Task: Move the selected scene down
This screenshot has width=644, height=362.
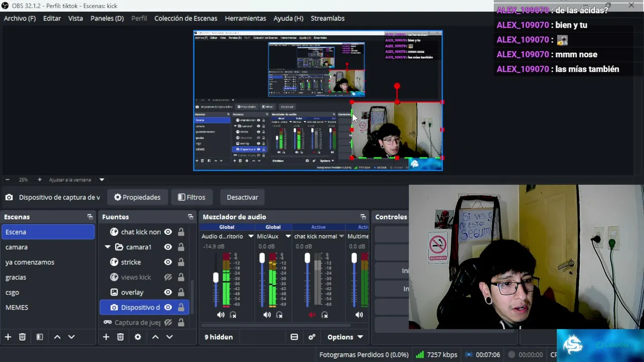Action: click(x=71, y=337)
